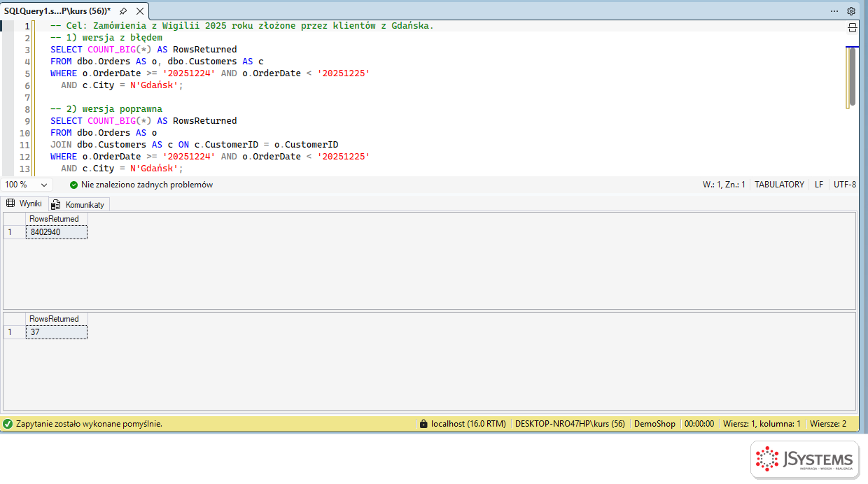Click the comment line '-- 1) wersja z błędem'
Screen dimensions: 868x484
(106, 38)
